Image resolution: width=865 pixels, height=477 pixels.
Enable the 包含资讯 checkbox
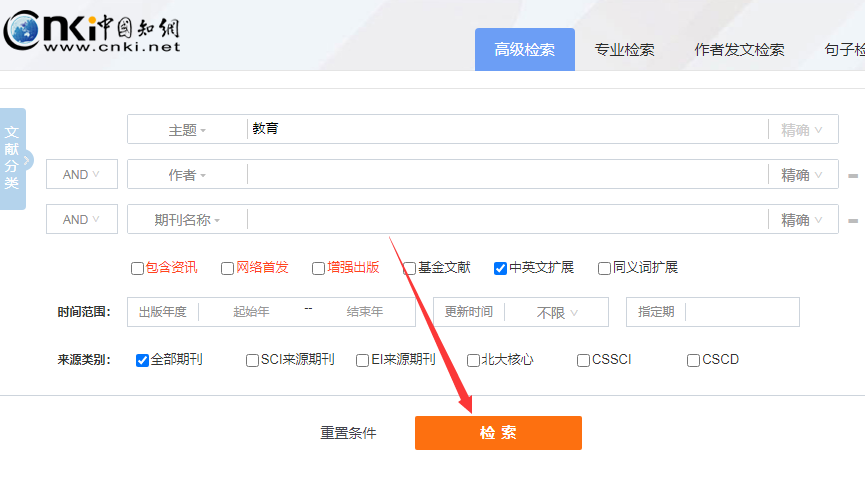[137, 268]
